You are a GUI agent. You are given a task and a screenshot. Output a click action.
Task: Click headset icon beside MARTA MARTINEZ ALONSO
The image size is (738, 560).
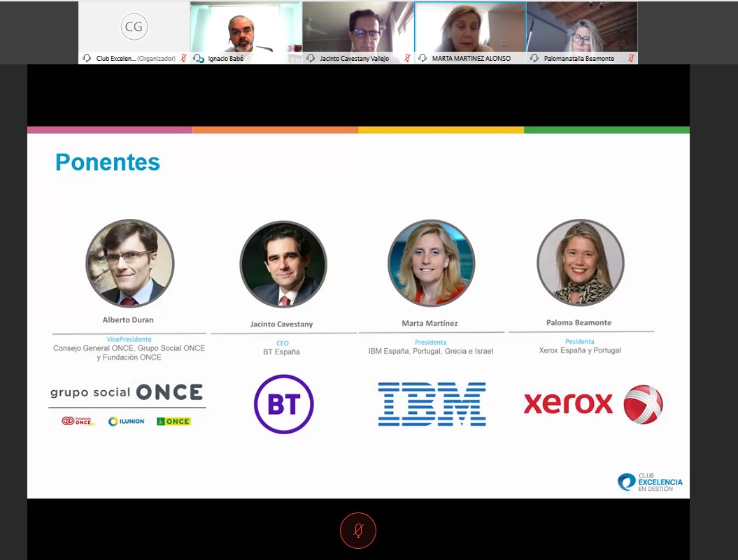(x=423, y=59)
